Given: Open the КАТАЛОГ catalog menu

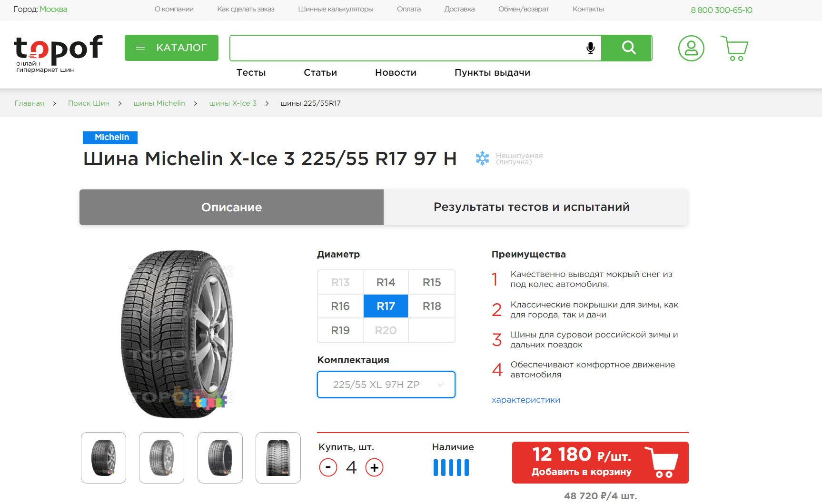Looking at the screenshot, I should point(171,48).
